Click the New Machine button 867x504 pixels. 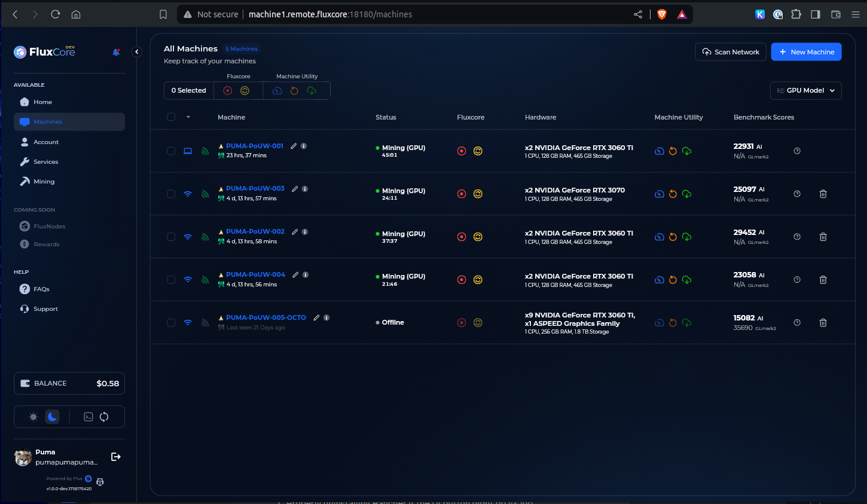click(806, 52)
